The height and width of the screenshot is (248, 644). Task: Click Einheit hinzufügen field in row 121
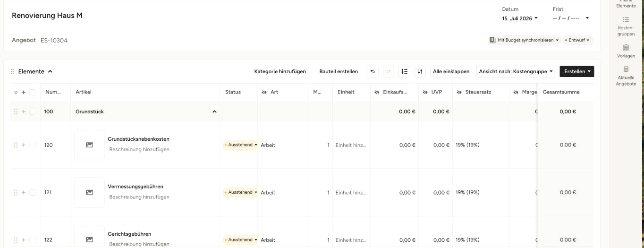(351, 192)
